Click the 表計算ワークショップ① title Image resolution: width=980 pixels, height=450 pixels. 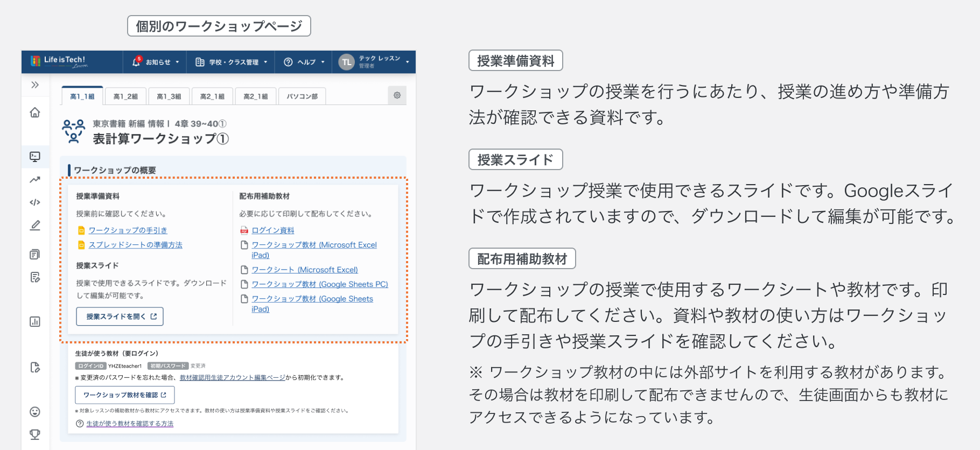pyautogui.click(x=161, y=139)
